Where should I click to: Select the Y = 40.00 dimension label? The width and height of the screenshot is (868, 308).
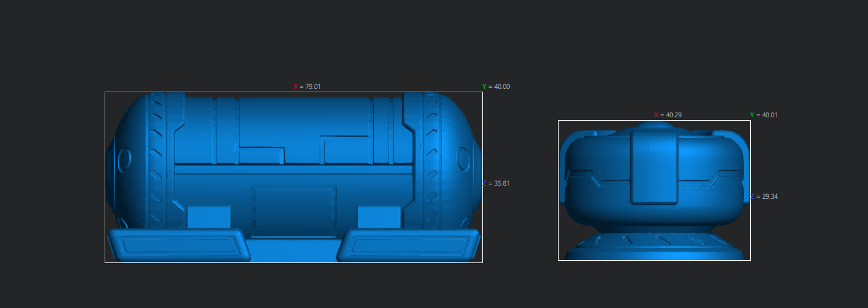coord(496,87)
